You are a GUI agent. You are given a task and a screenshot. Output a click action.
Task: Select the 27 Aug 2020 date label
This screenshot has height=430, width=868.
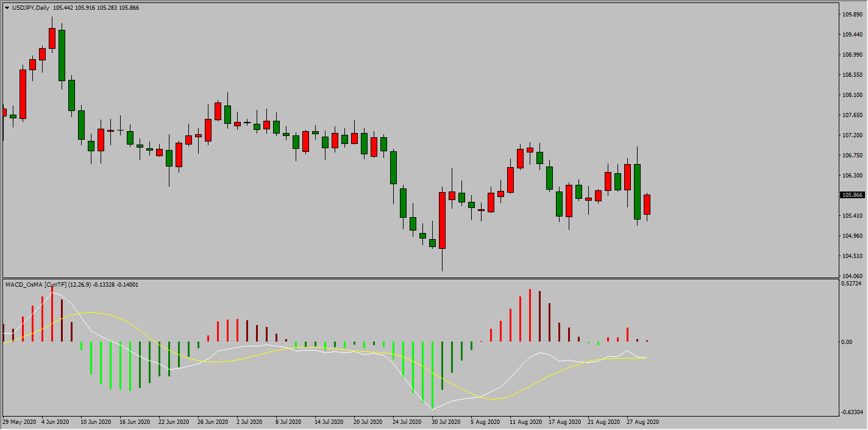642,421
